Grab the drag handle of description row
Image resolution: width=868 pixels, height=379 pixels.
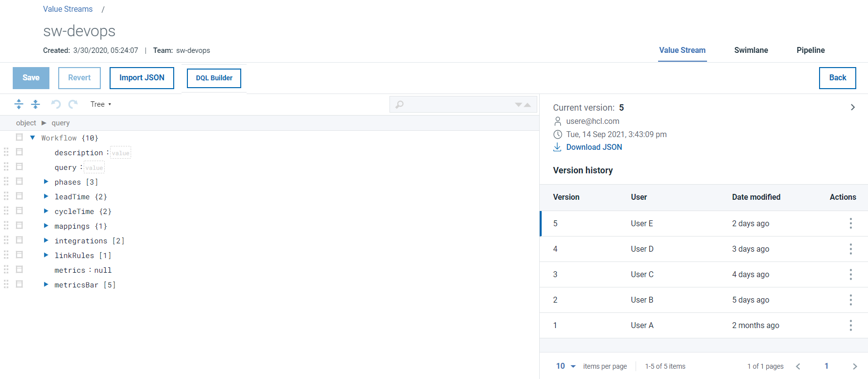(x=6, y=152)
